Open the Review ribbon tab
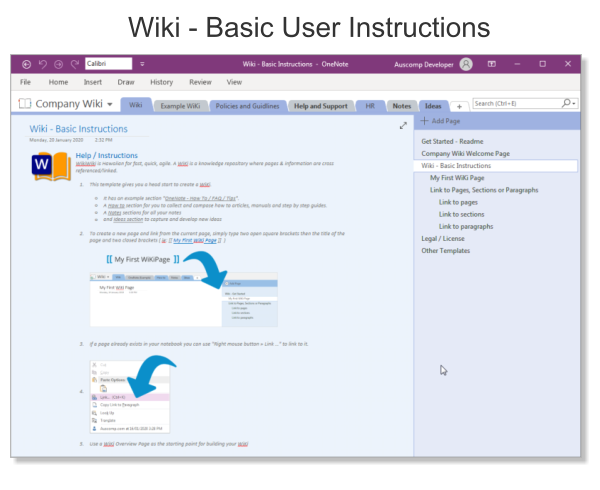Screen dimensions: 600x490 (x=200, y=82)
